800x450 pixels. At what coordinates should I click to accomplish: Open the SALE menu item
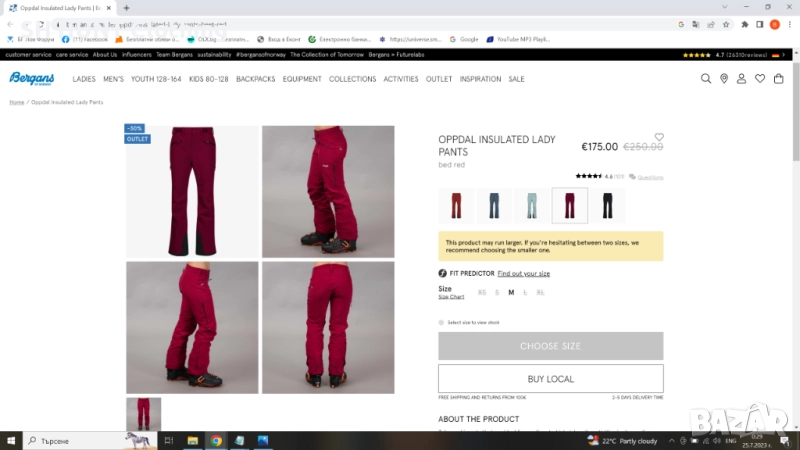(516, 79)
